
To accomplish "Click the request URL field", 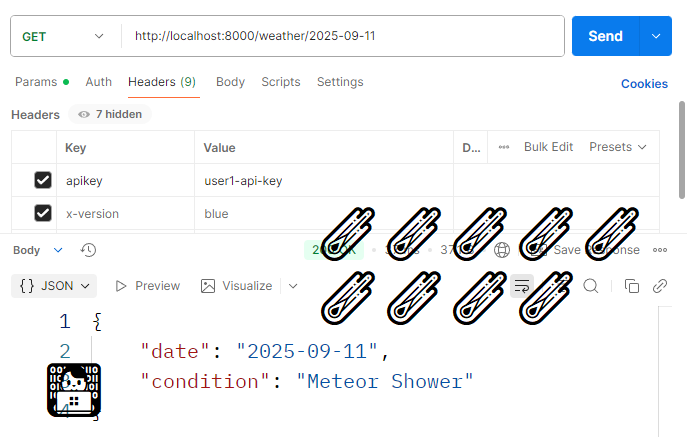I will pyautogui.click(x=340, y=36).
